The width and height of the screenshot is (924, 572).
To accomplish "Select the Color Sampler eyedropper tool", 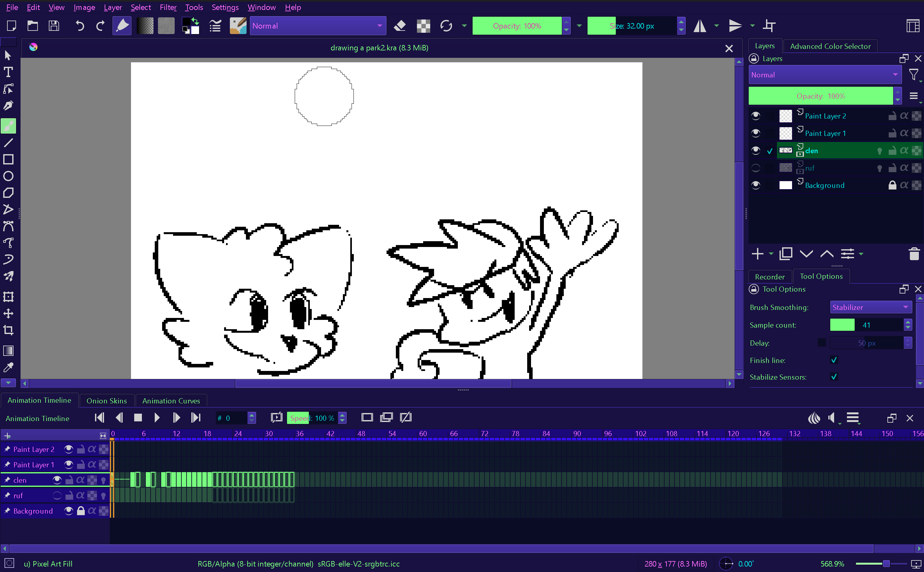I will (x=8, y=367).
